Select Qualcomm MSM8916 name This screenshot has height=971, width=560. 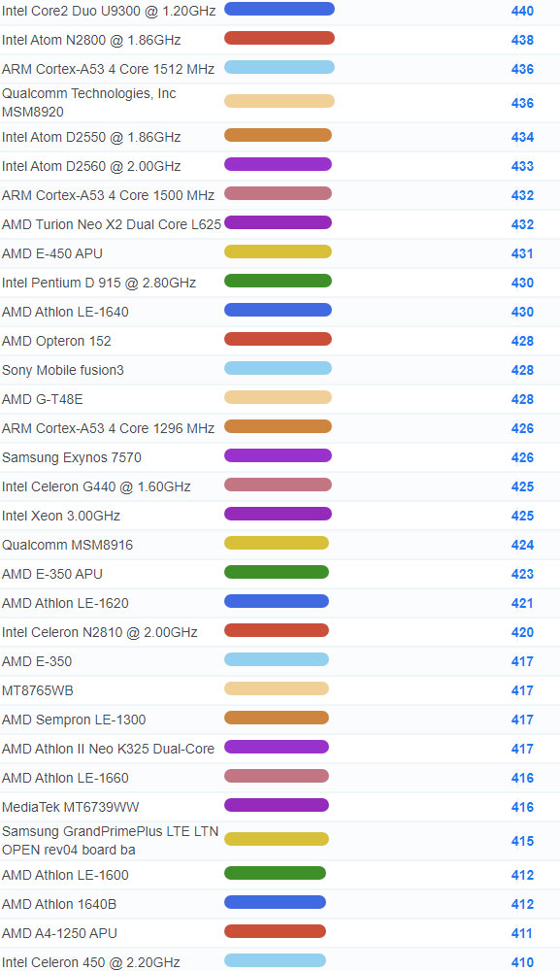[x=67, y=545]
